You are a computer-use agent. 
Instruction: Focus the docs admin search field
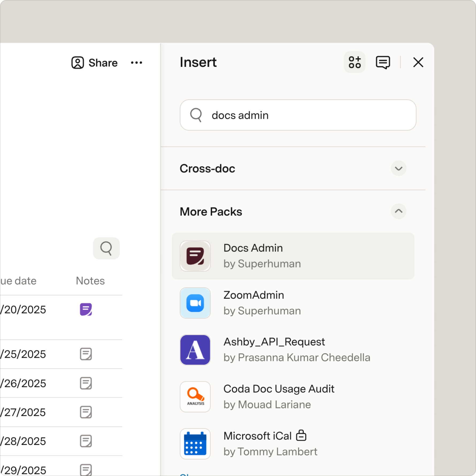(298, 115)
